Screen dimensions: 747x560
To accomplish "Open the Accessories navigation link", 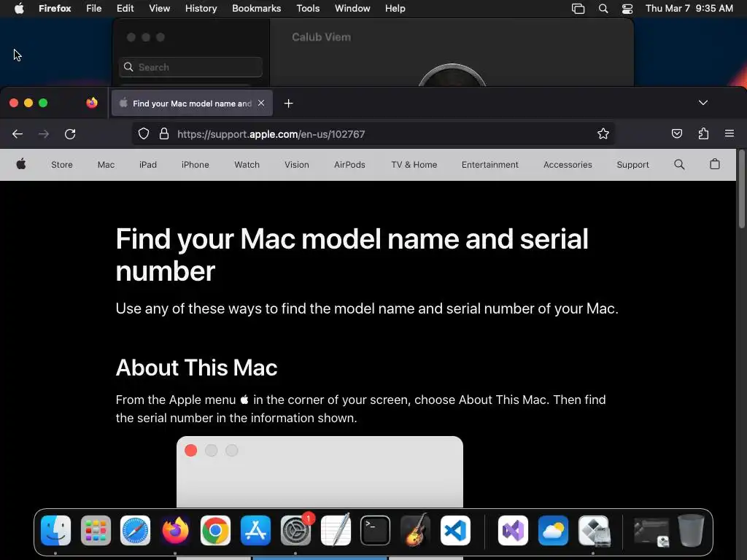I will [568, 165].
